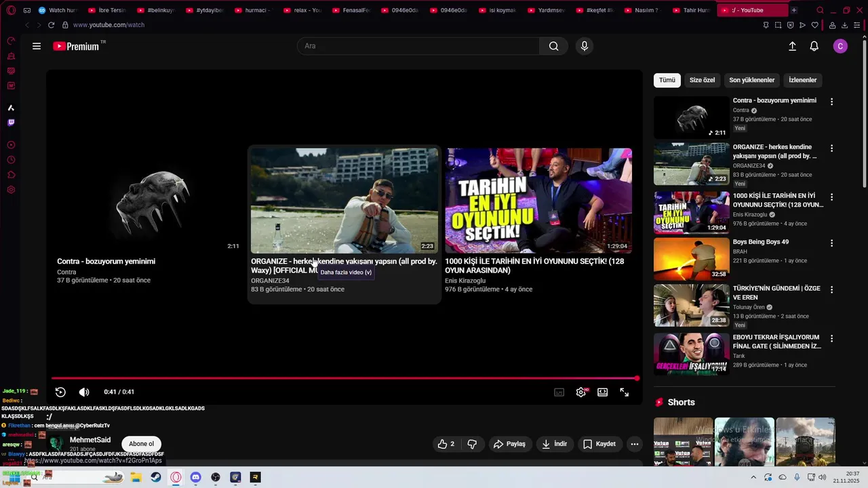Select the Tümü filter chip

coord(667,80)
